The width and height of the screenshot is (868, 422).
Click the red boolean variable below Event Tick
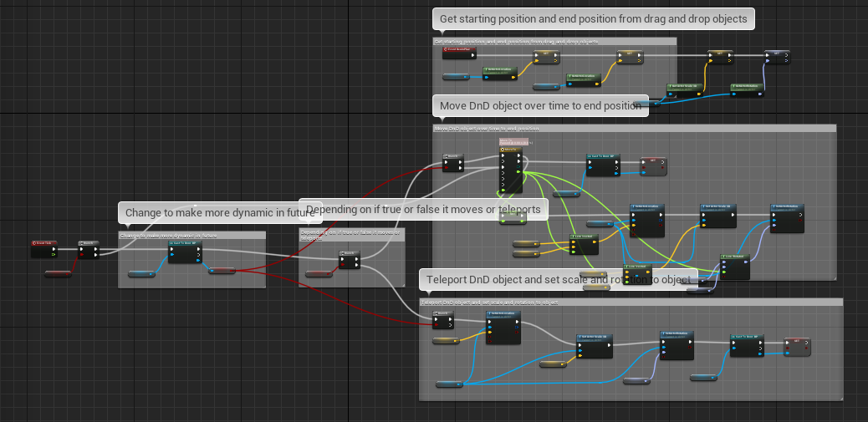pos(58,274)
